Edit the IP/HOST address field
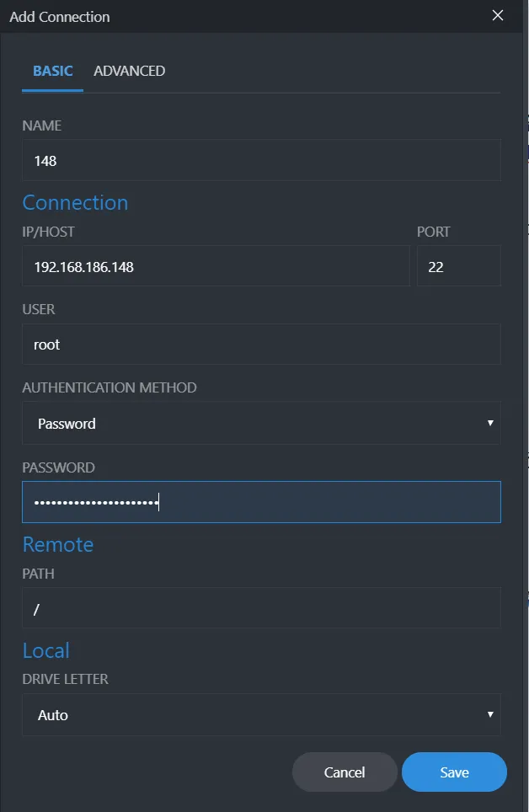This screenshot has height=812, width=529. point(216,267)
